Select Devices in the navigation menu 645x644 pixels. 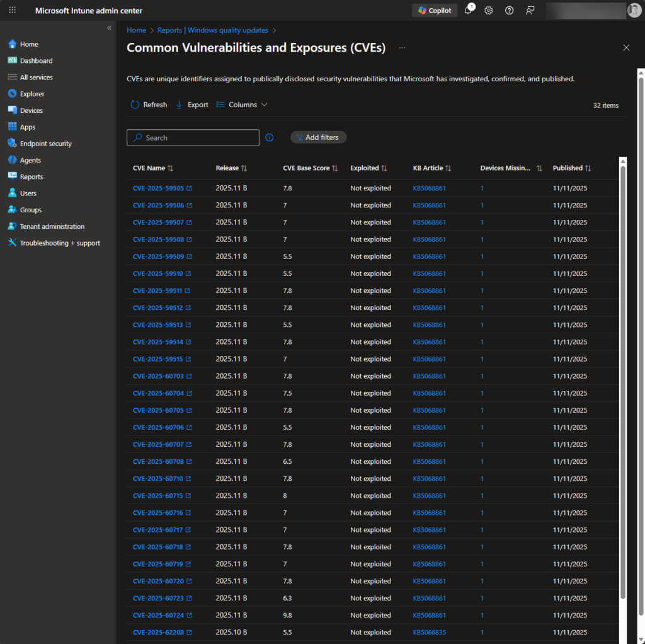[31, 110]
